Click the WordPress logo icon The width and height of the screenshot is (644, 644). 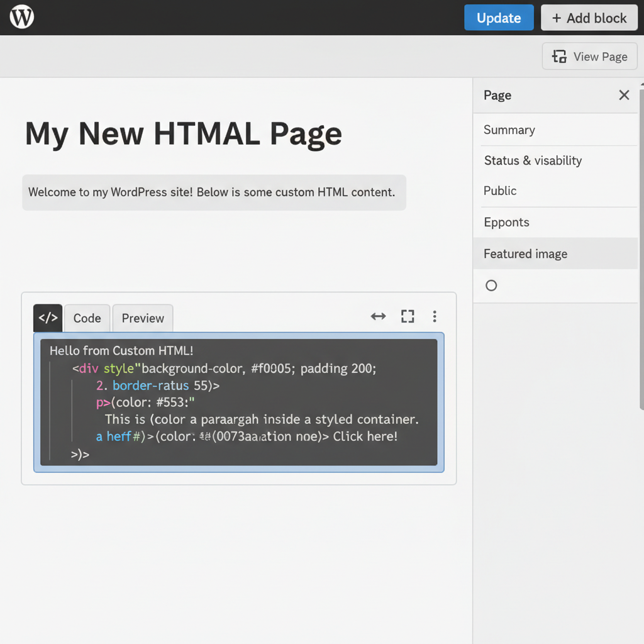[22, 17]
